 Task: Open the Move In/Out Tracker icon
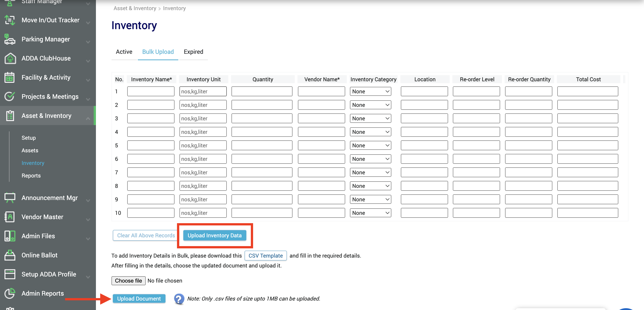tap(9, 20)
